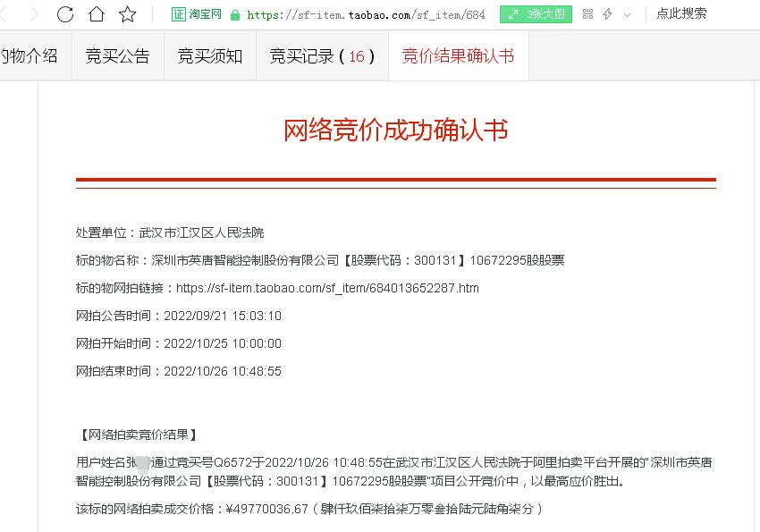Select the 竞价结果确认书 tab

coord(458,55)
